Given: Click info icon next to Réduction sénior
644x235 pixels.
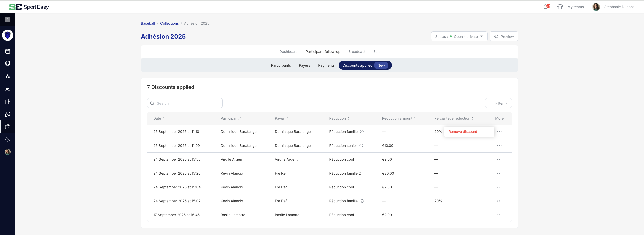Looking at the screenshot, I should click(361, 146).
